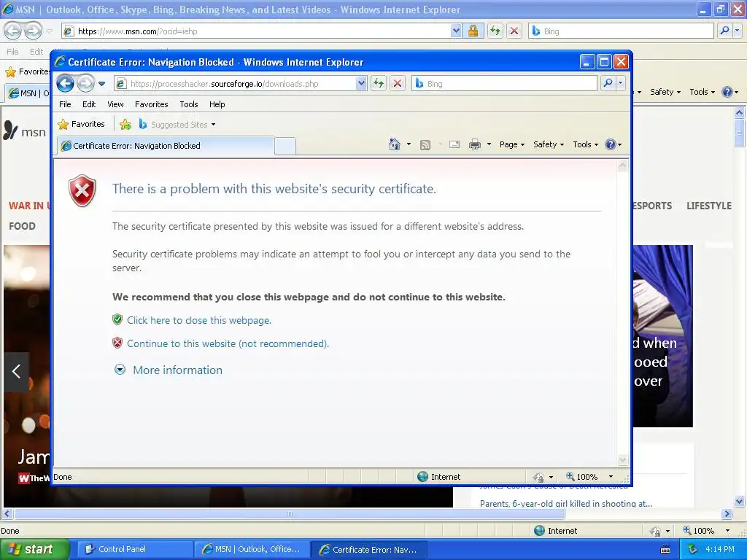Go back in Certificate Error window

(x=65, y=84)
